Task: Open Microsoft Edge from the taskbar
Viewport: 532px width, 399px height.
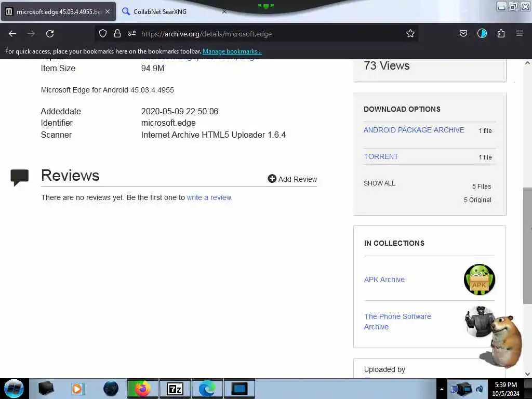Action: point(207,389)
